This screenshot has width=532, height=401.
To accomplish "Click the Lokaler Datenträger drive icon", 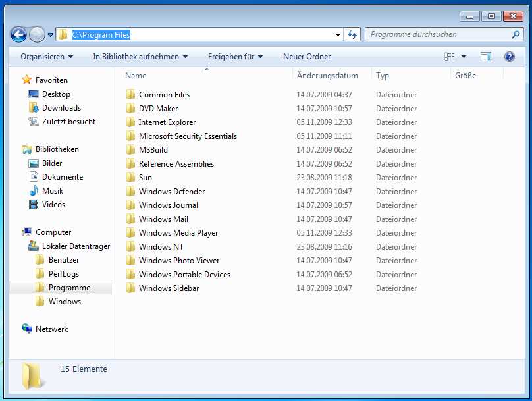I will tap(33, 246).
